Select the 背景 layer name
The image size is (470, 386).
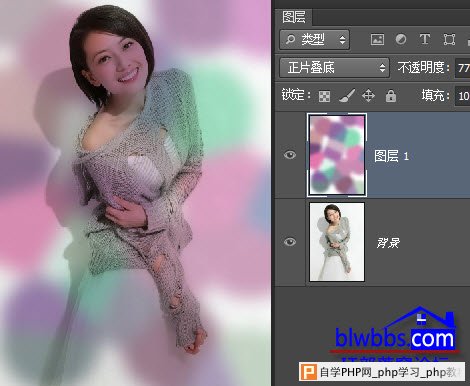click(388, 243)
